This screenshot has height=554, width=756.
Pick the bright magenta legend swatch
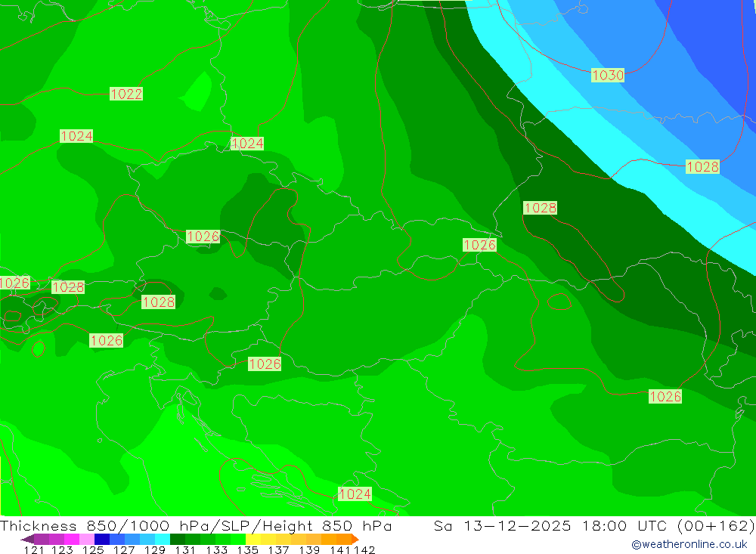tap(72, 539)
